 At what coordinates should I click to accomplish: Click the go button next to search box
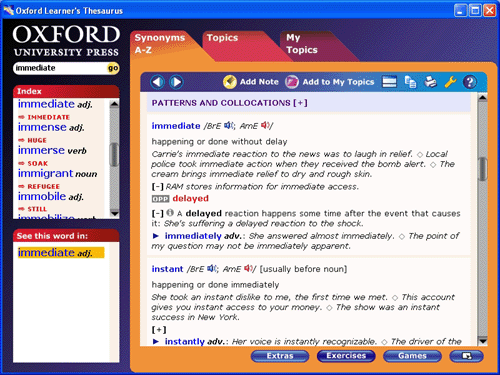coord(113,68)
